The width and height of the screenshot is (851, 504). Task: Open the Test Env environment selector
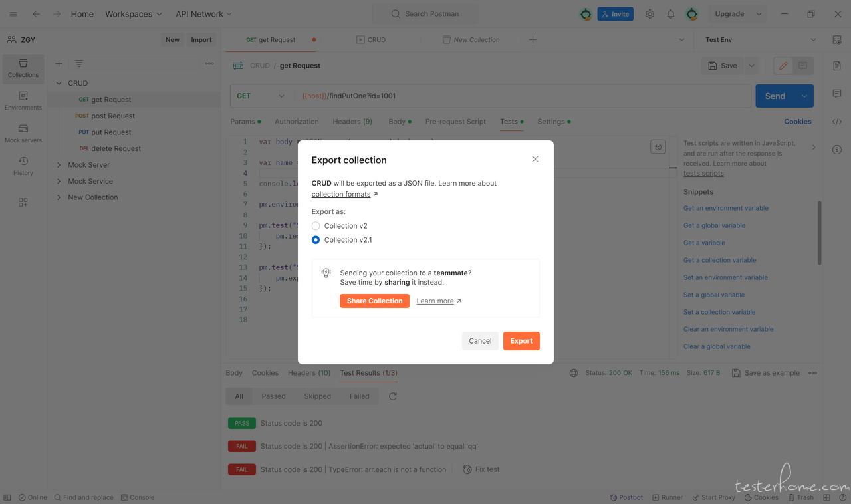tap(761, 39)
